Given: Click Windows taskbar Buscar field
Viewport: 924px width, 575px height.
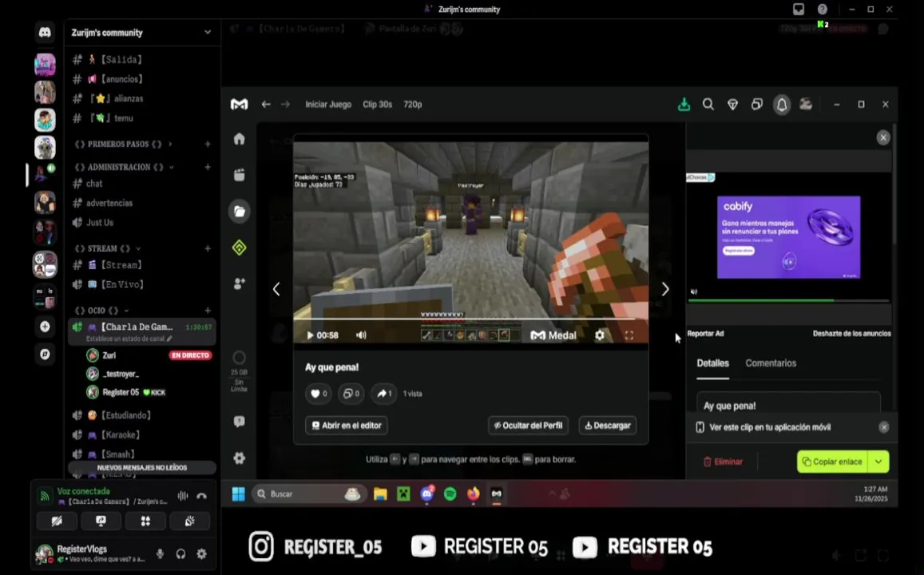Looking at the screenshot, I should click(309, 494).
